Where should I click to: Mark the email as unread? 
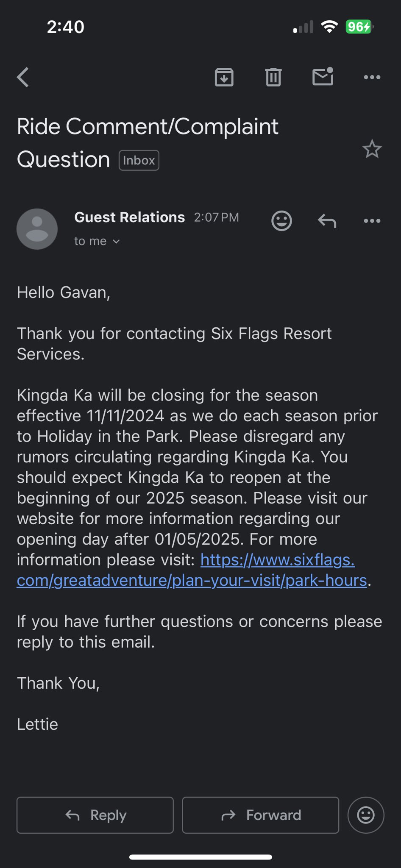[323, 77]
